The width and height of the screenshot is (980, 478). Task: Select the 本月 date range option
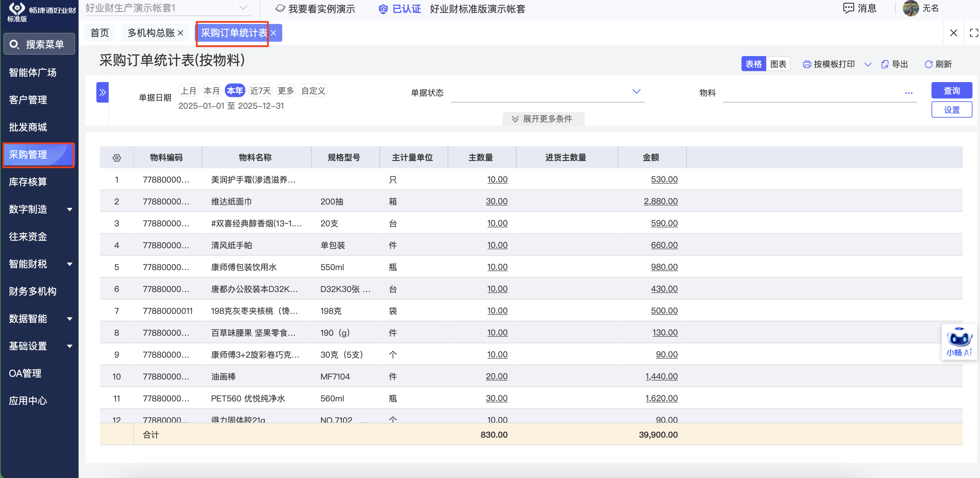[x=211, y=91]
